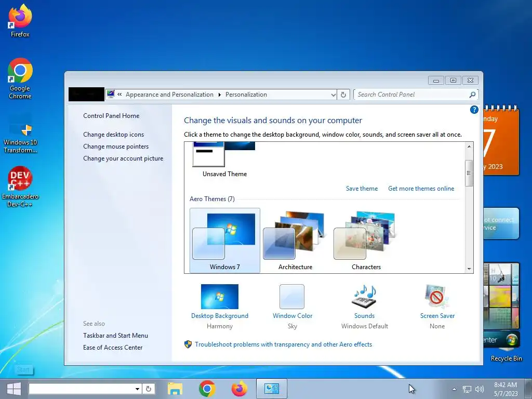The height and width of the screenshot is (399, 532).
Task: Launch Chrome from the taskbar
Action: [x=207, y=389]
